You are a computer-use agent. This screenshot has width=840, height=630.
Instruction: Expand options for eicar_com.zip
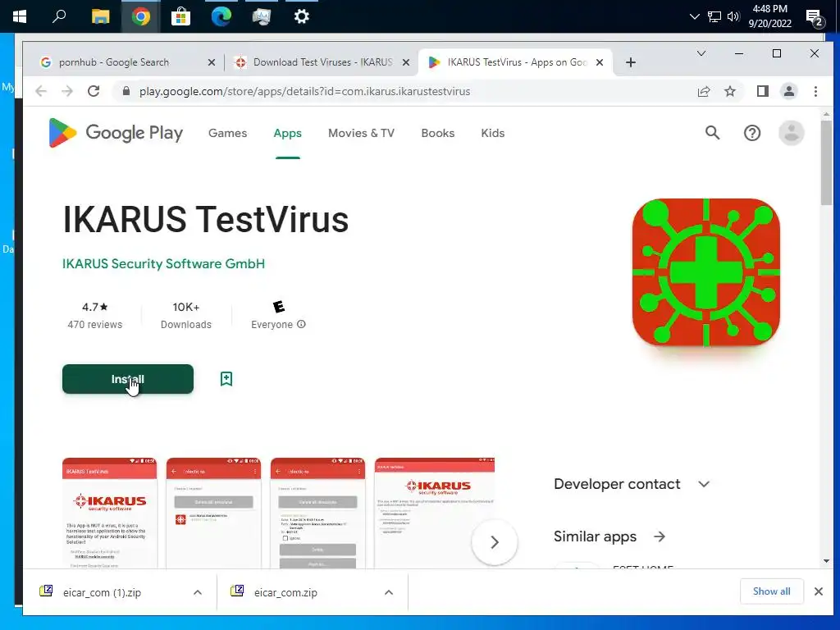(389, 592)
